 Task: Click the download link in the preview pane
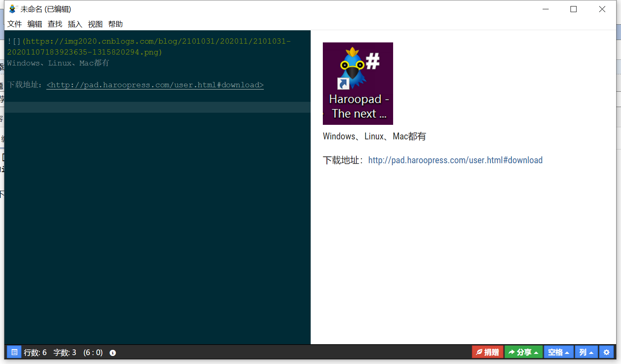[x=455, y=160]
